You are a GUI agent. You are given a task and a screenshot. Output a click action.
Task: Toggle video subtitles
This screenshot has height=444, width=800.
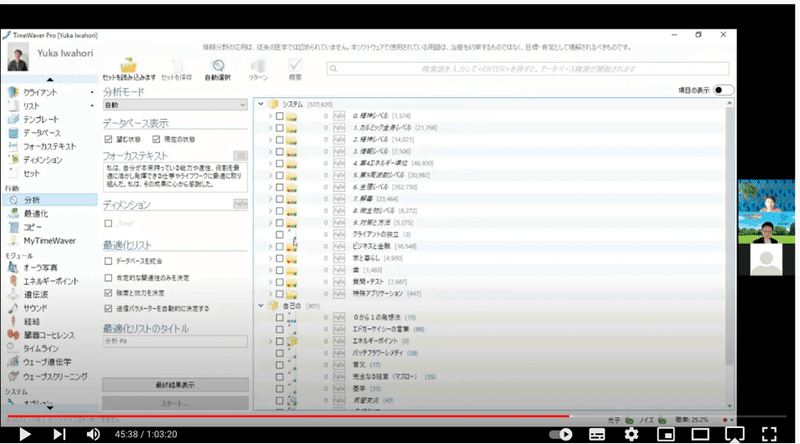(x=596, y=434)
